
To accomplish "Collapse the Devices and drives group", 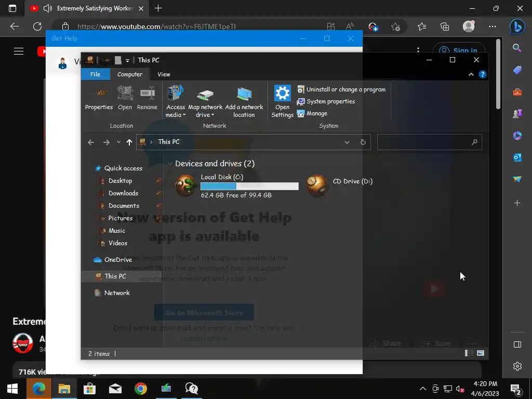I will [170, 164].
